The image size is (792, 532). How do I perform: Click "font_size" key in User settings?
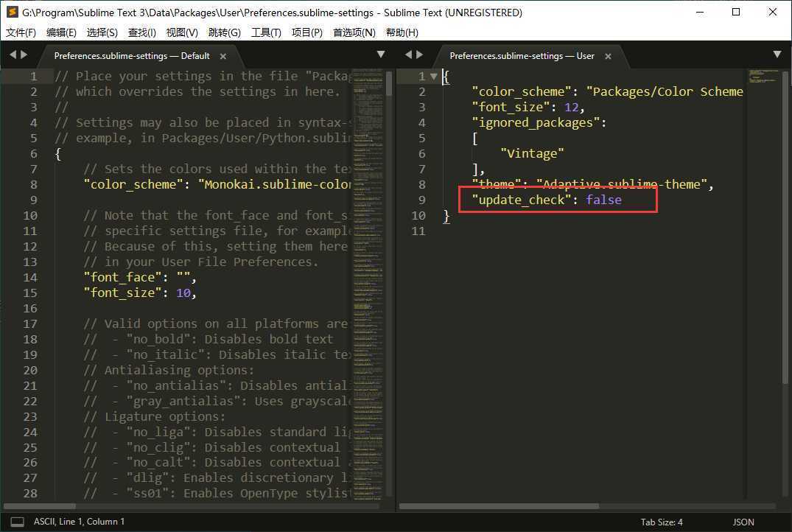511,107
